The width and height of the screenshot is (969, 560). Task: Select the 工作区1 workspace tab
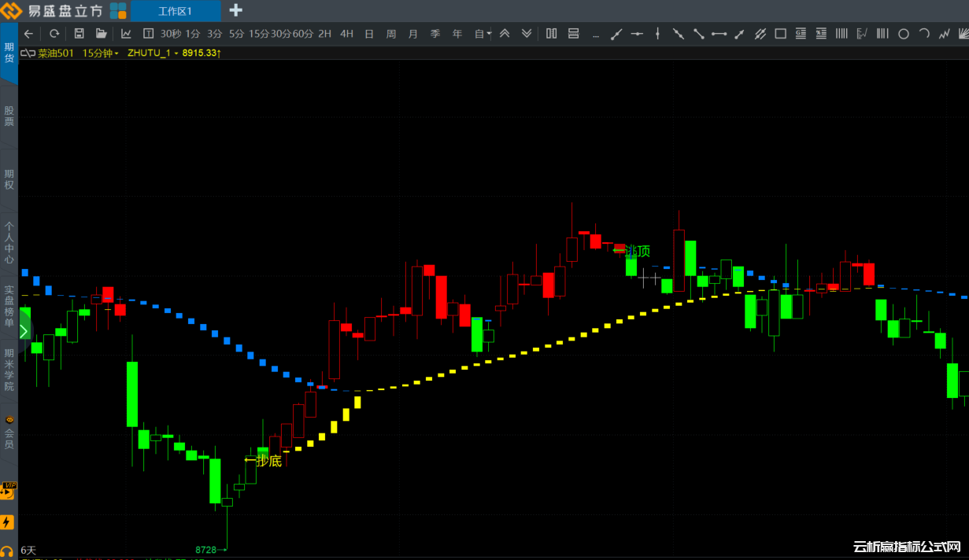[175, 11]
